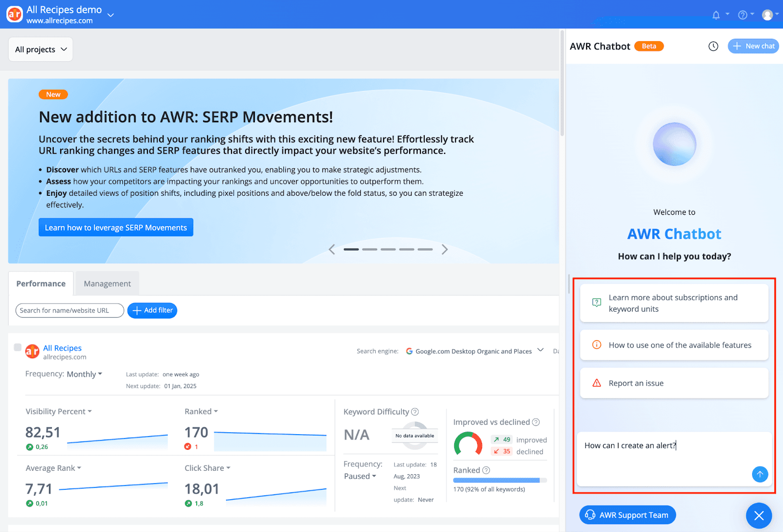
Task: Click Improved vs declined help icon
Action: pos(536,422)
